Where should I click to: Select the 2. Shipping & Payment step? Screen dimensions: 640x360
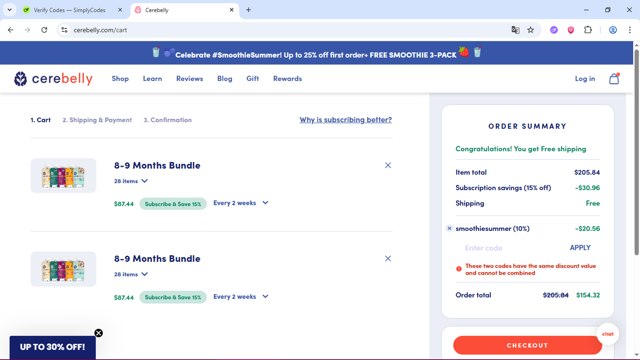point(97,120)
